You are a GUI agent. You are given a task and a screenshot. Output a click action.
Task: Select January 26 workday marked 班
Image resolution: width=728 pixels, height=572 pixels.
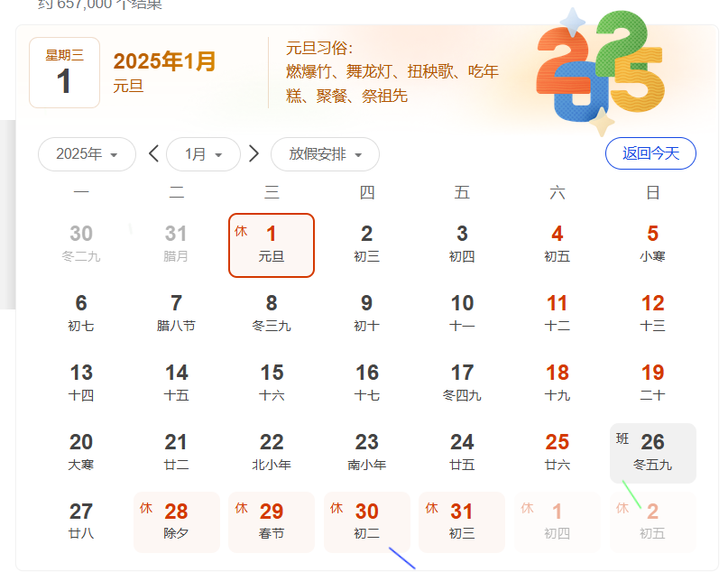tap(652, 453)
